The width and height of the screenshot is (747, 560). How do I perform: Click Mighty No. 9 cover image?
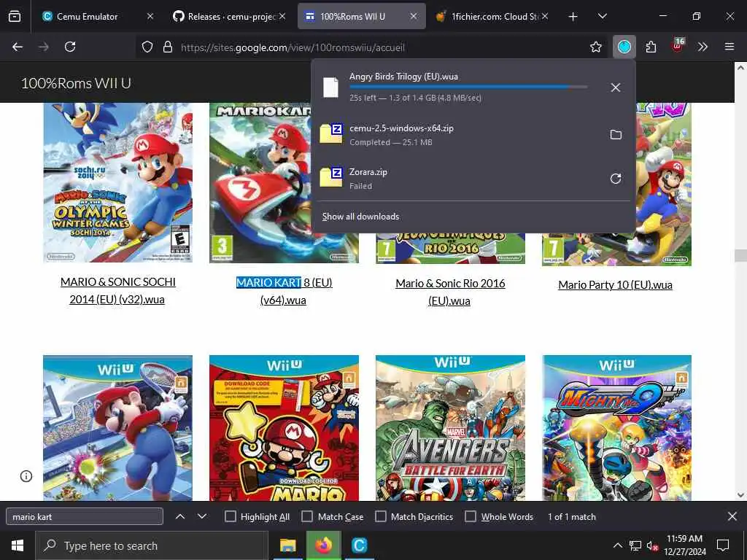pyautogui.click(x=616, y=427)
